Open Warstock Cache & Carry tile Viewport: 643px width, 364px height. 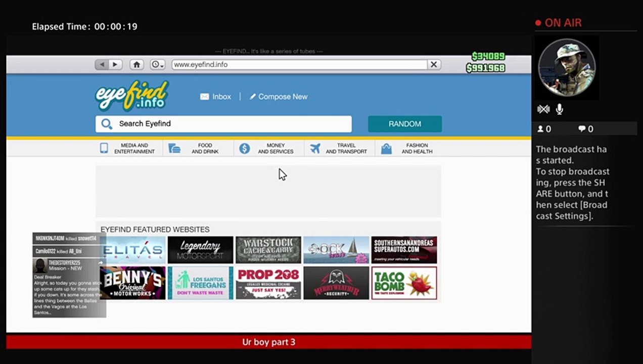pos(268,250)
